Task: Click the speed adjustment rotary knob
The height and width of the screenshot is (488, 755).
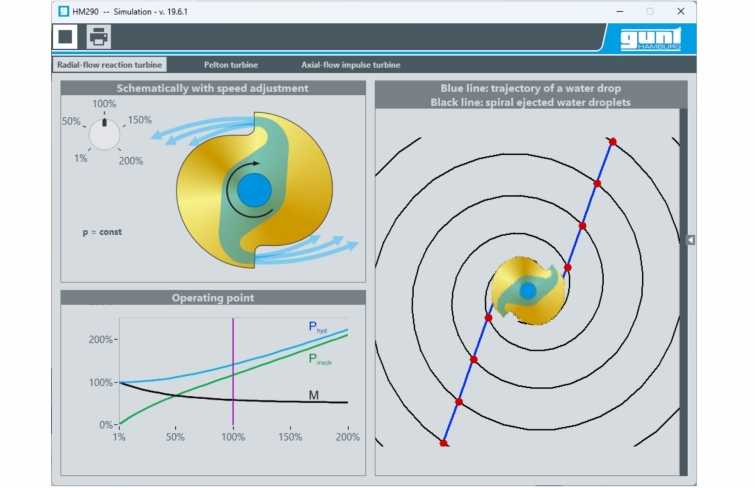Action: (103, 135)
